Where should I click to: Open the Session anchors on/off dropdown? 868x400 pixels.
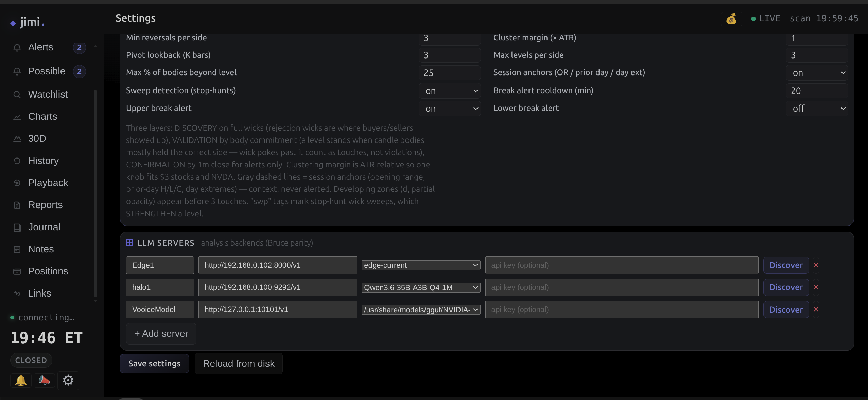[x=817, y=73]
